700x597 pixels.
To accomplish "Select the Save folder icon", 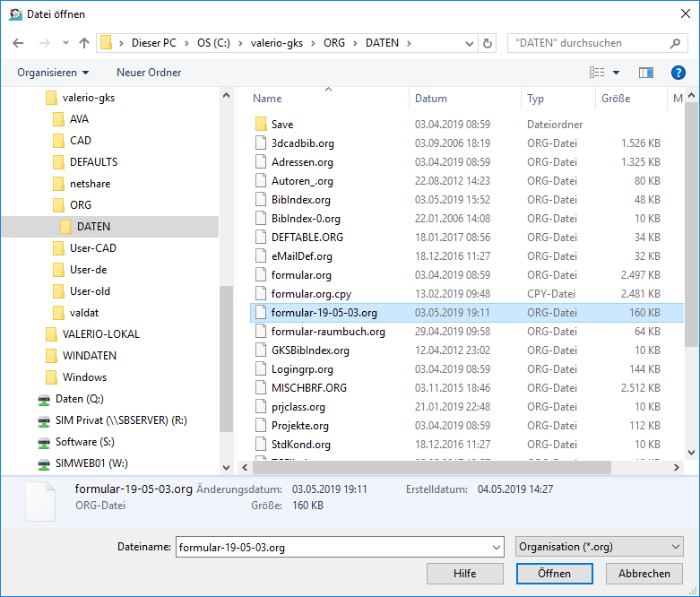I will pos(261,125).
